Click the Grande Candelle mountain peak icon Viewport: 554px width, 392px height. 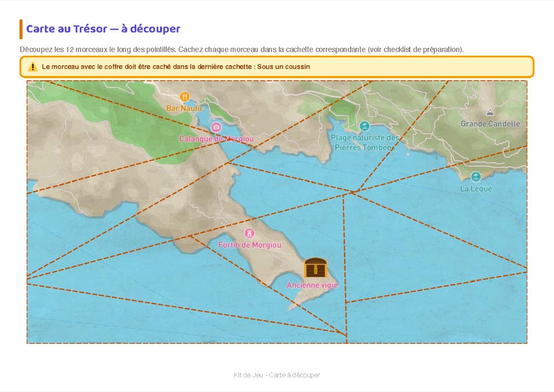(490, 112)
